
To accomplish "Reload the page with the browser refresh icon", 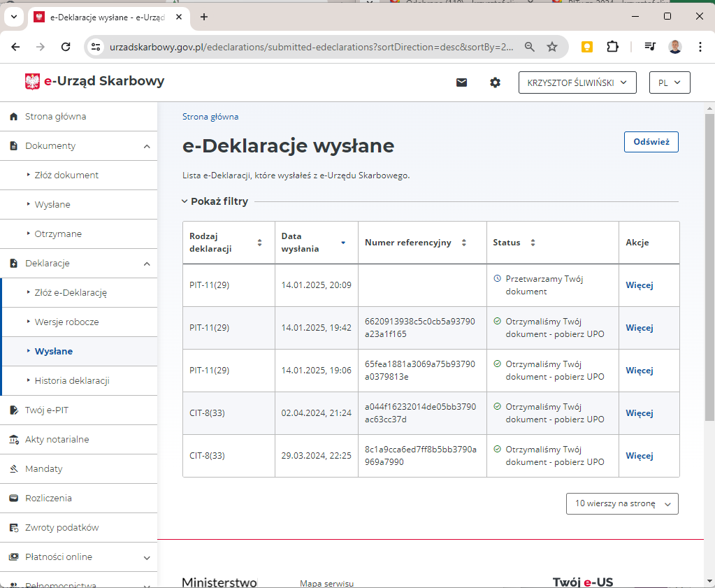I will (66, 47).
